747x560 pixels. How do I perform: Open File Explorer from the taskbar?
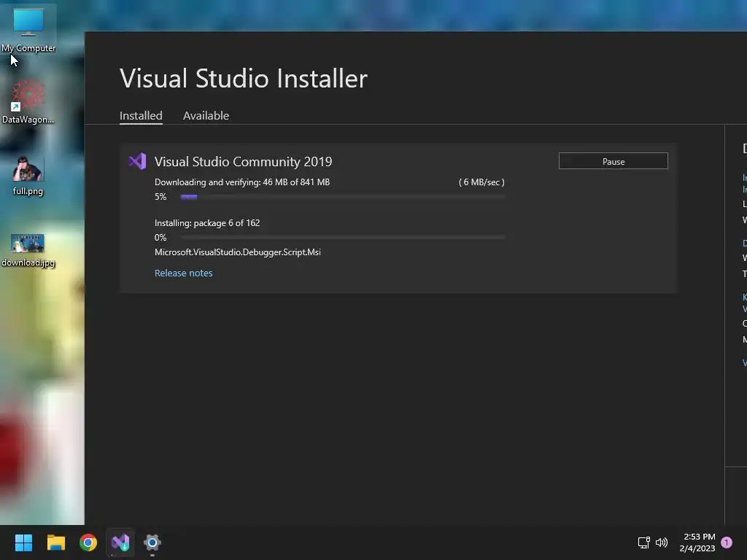pyautogui.click(x=55, y=542)
